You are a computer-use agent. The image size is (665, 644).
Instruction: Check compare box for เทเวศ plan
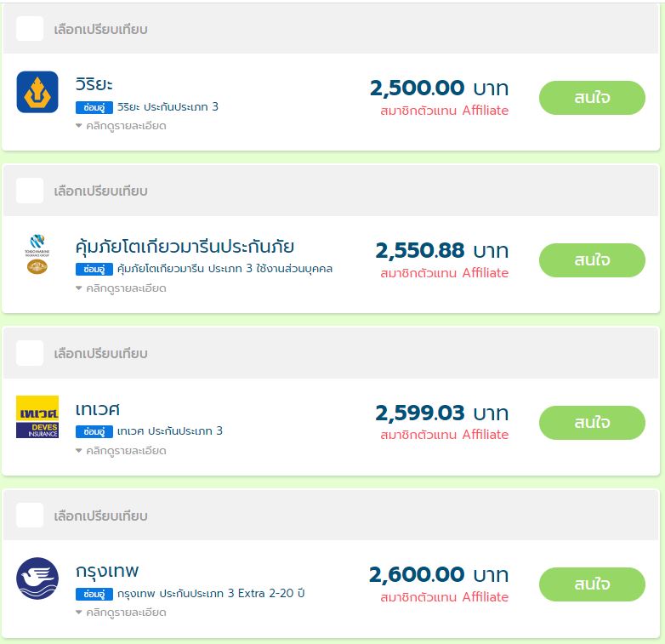pos(30,353)
